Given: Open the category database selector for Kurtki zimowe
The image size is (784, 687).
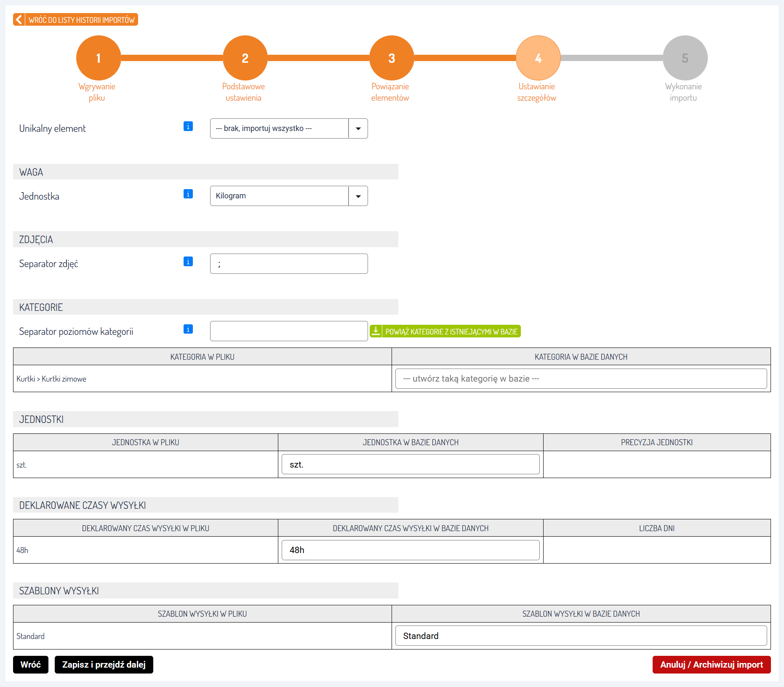Looking at the screenshot, I should 581,379.
